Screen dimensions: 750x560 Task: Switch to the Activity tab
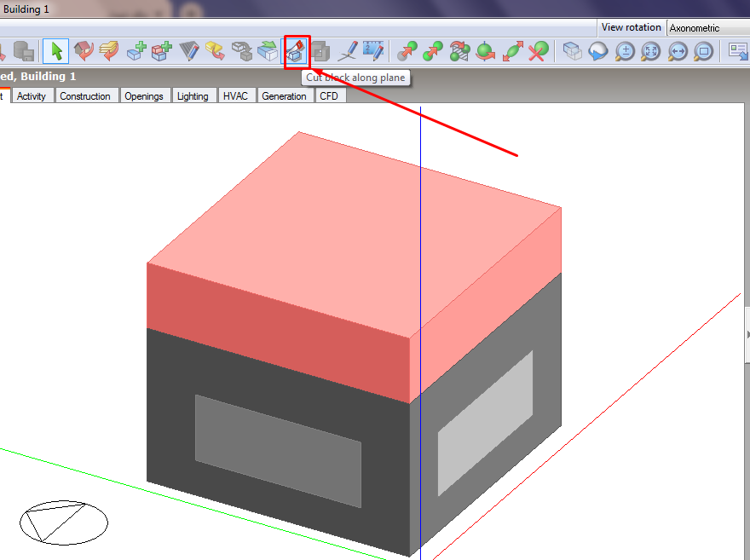point(31,96)
